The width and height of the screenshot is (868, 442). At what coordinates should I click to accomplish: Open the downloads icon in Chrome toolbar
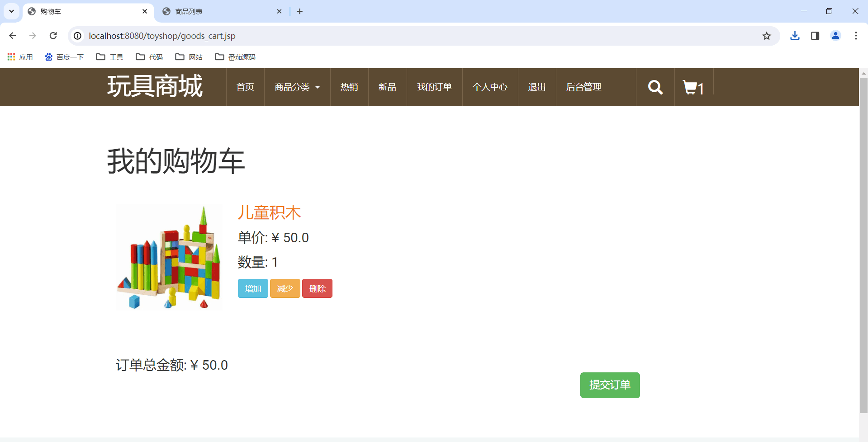795,36
